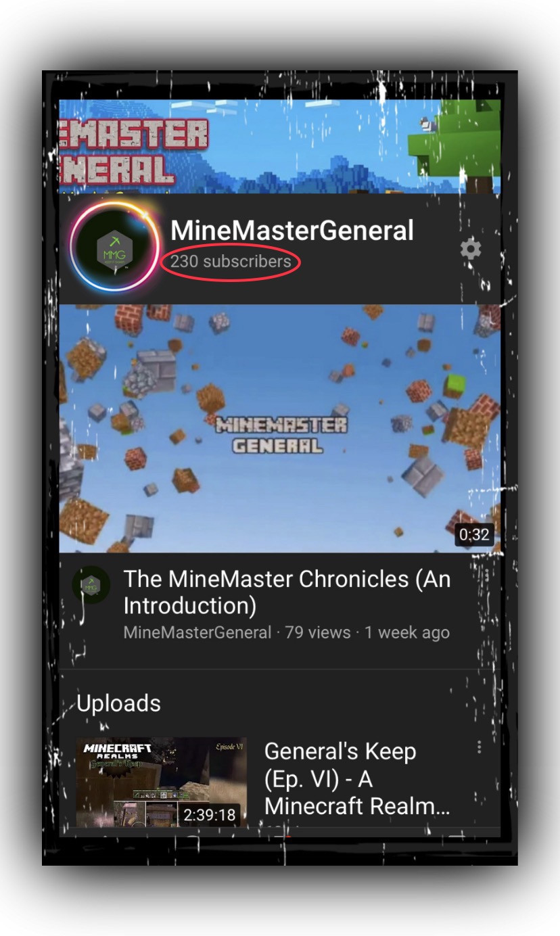Click the 2:39:18 duration badge
Viewport: 560px width, 936px height.
(x=210, y=815)
